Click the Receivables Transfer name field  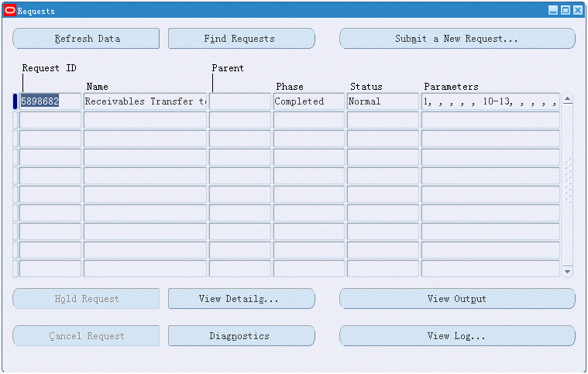(145, 101)
